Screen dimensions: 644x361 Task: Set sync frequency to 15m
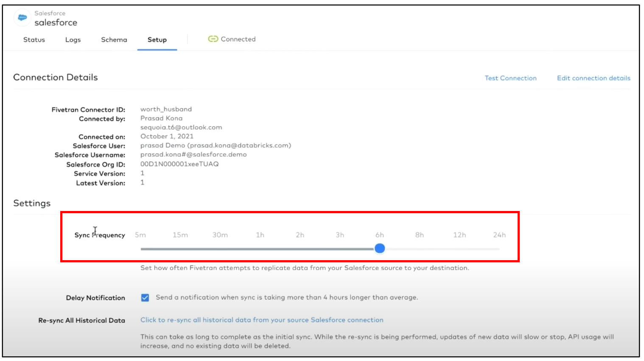point(180,235)
